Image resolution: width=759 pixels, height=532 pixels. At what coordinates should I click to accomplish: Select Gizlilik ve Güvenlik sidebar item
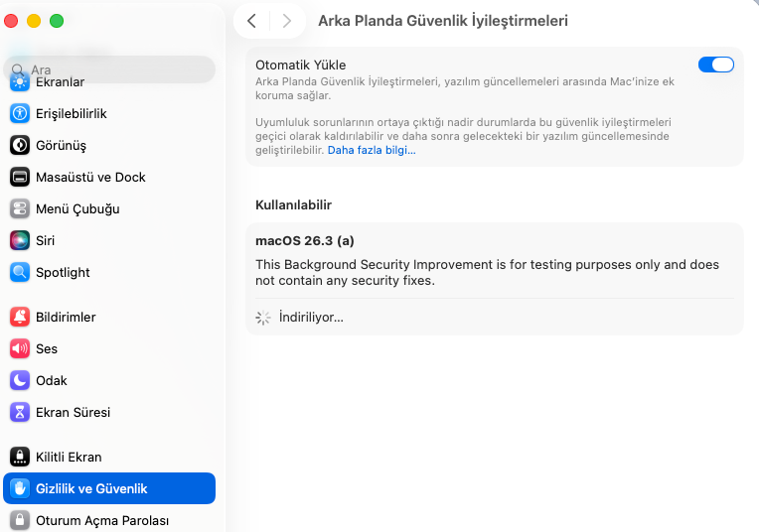109,488
